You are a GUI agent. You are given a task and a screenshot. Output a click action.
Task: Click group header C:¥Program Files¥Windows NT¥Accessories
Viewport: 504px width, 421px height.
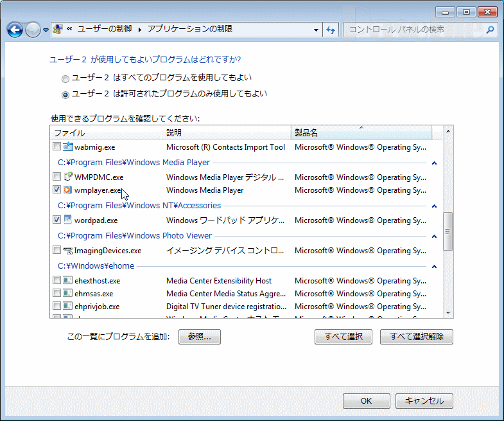pyautogui.click(x=139, y=205)
